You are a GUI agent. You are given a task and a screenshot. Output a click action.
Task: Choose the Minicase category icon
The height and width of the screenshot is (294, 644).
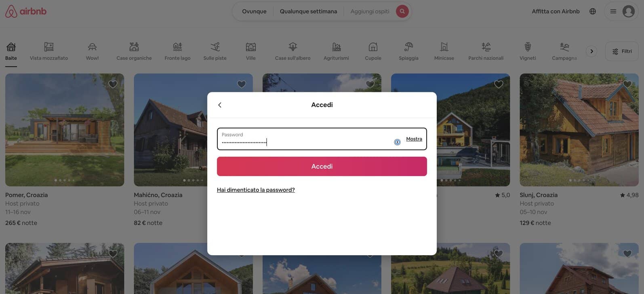pyautogui.click(x=444, y=47)
